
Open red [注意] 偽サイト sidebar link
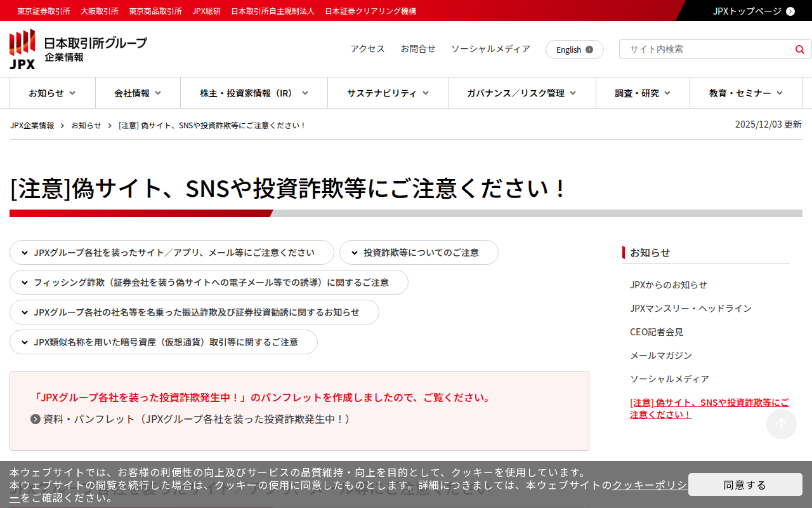pos(710,408)
